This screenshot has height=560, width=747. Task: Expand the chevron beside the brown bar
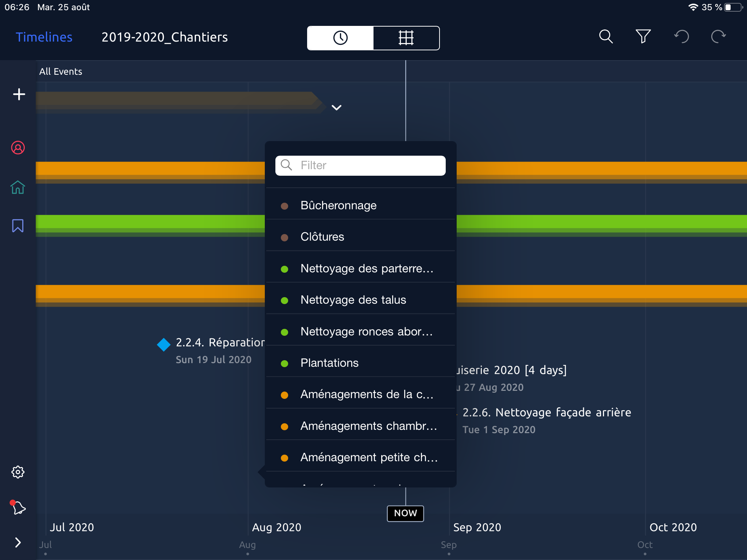click(x=336, y=108)
